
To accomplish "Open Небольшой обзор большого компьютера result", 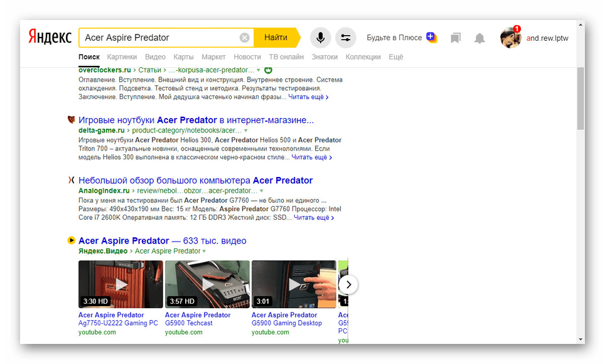I will point(195,180).
